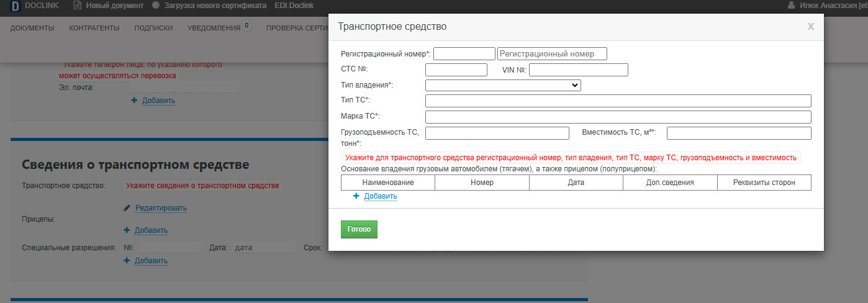Screen dimensions: 868x303
Task: Close the Транспортное средство dialog
Action: (811, 27)
